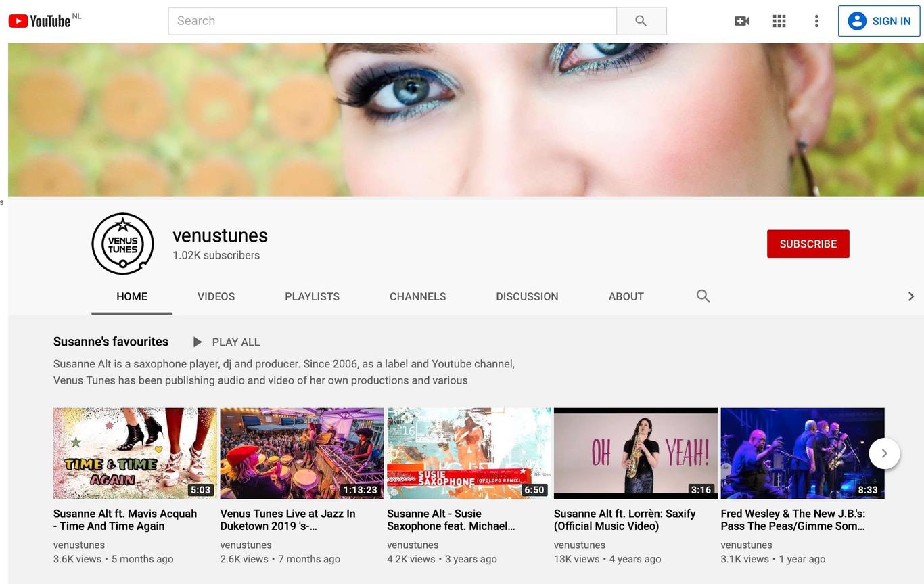
Task: Open the YouTube apps grid icon
Action: [779, 21]
